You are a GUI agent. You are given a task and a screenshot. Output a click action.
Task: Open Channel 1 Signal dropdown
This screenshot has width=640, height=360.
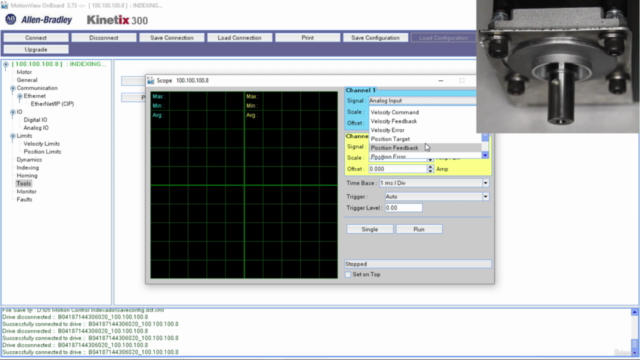click(422, 100)
